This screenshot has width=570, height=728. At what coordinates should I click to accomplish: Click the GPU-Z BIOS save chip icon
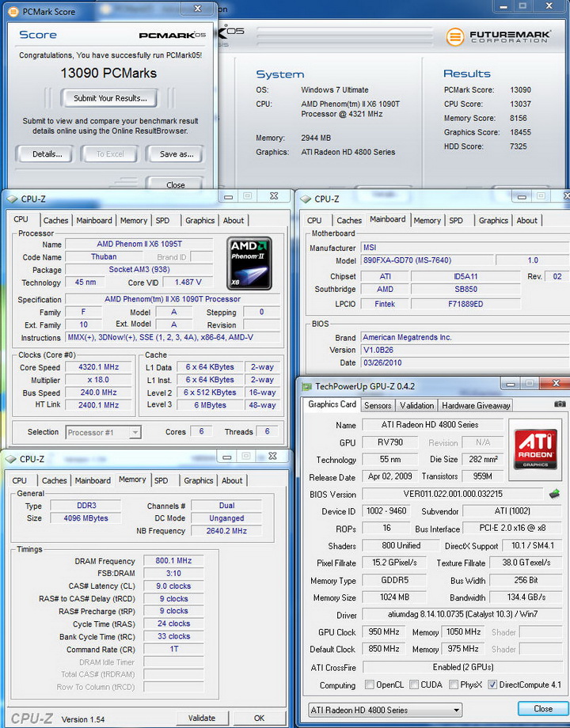554,494
